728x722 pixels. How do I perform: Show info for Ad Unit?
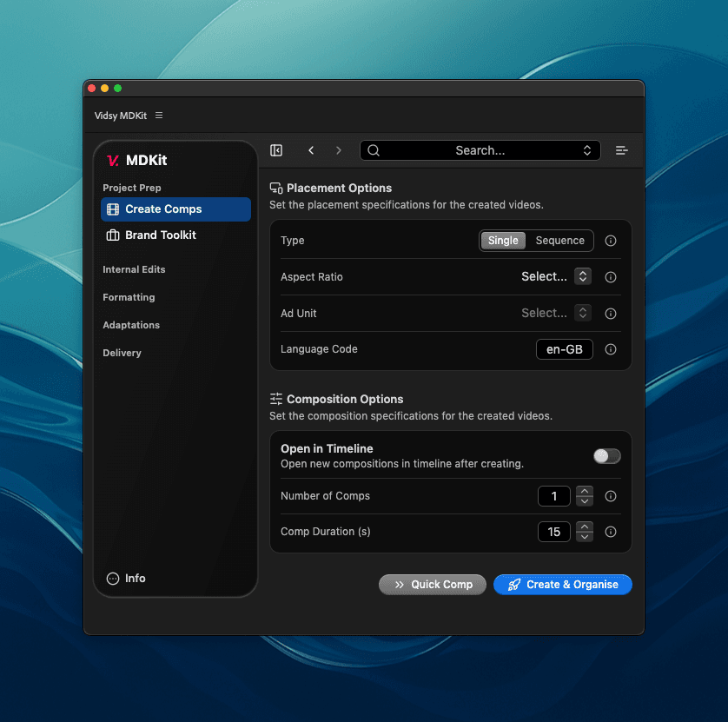[611, 314]
